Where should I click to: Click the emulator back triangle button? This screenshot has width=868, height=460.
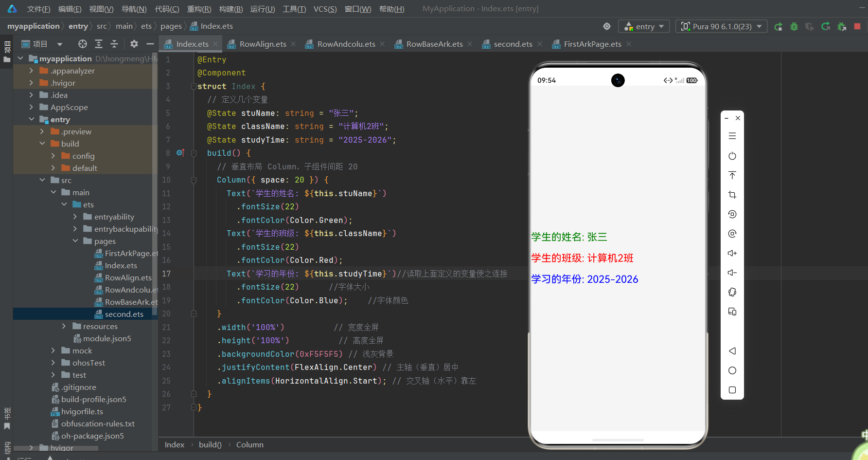(x=732, y=351)
